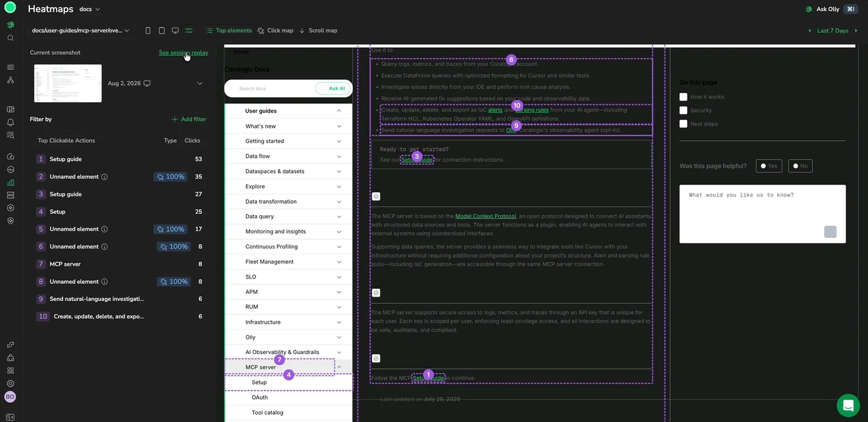868x422 pixels.
Task: Open the settings gear in the sidebar
Action: pos(10,383)
